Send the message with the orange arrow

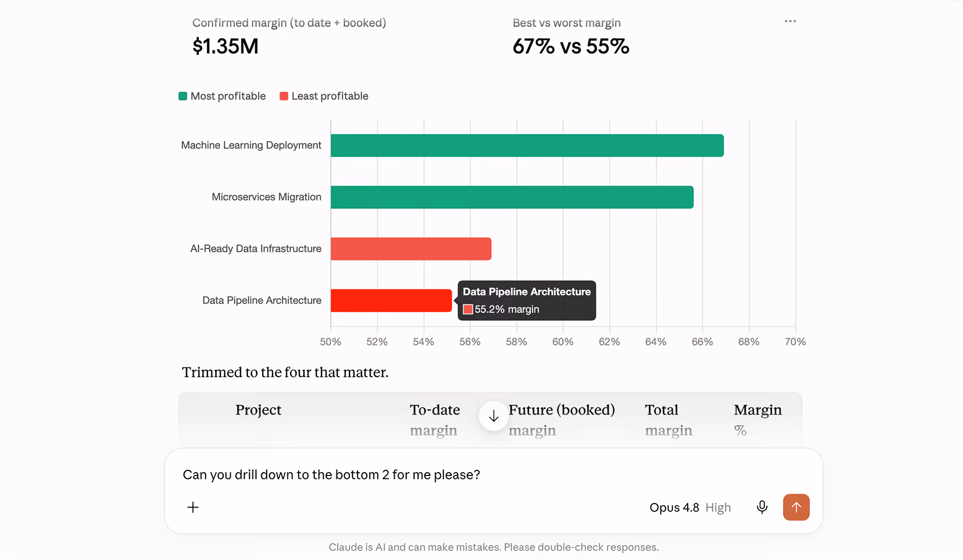click(796, 507)
